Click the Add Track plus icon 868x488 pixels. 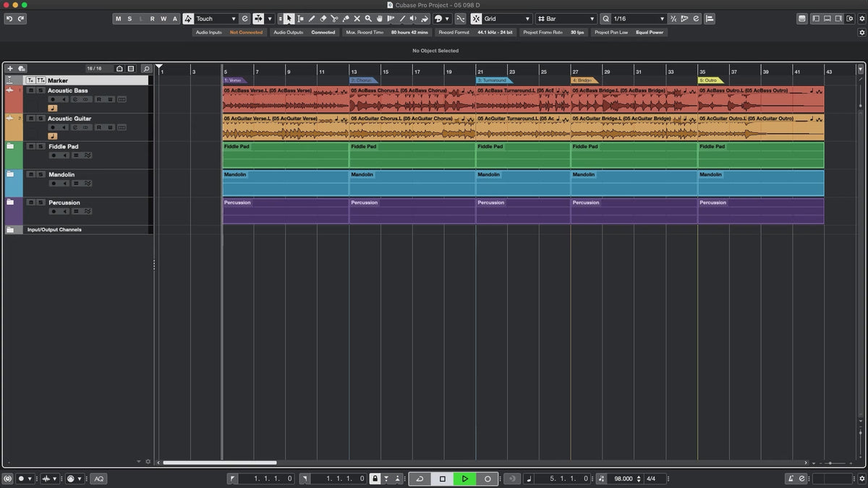(10, 69)
